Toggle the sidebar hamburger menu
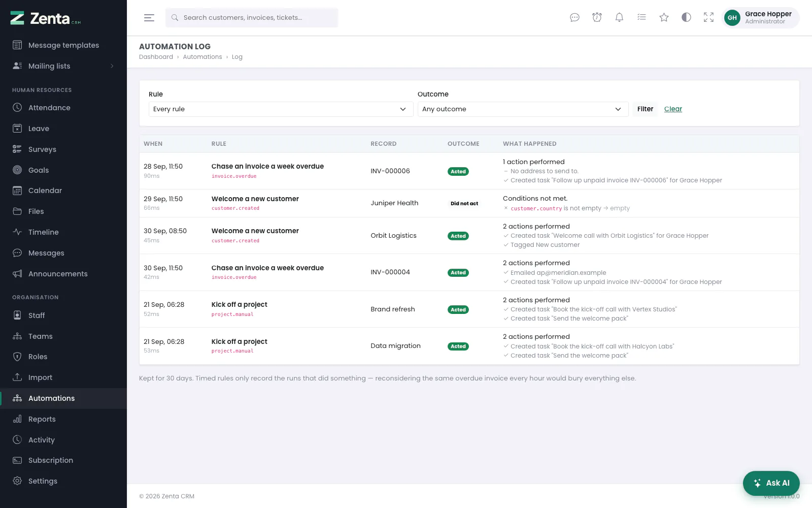 (149, 18)
